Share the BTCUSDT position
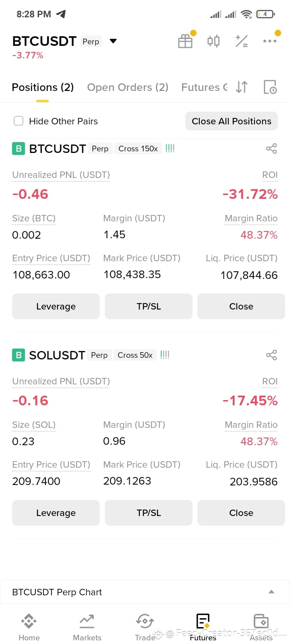The image size is (290, 644). pos(271,149)
